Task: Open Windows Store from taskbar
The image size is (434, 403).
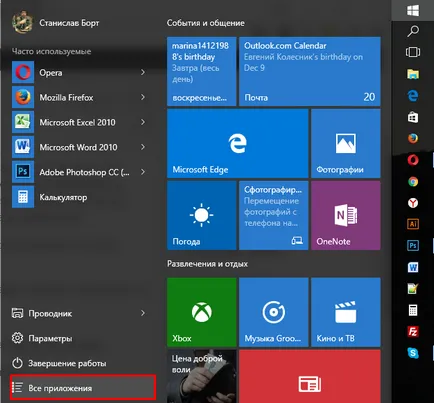Action: pyautogui.click(x=413, y=117)
